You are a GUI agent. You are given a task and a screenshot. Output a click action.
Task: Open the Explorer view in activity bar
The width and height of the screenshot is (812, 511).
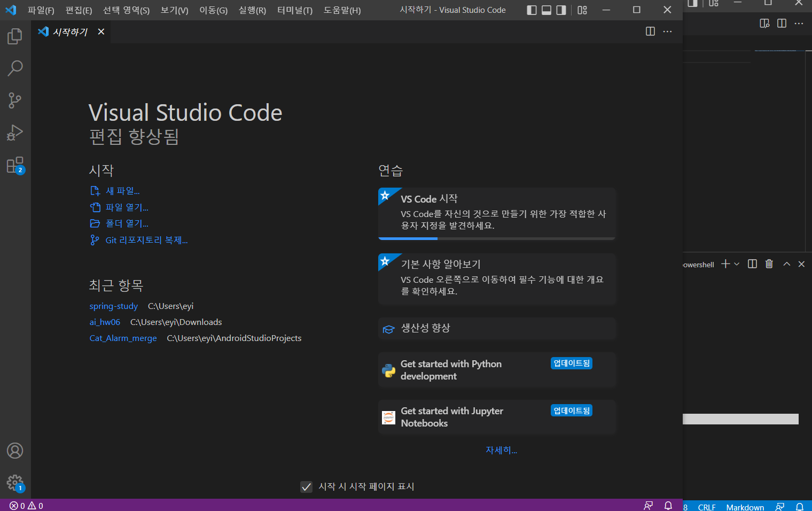tap(15, 36)
